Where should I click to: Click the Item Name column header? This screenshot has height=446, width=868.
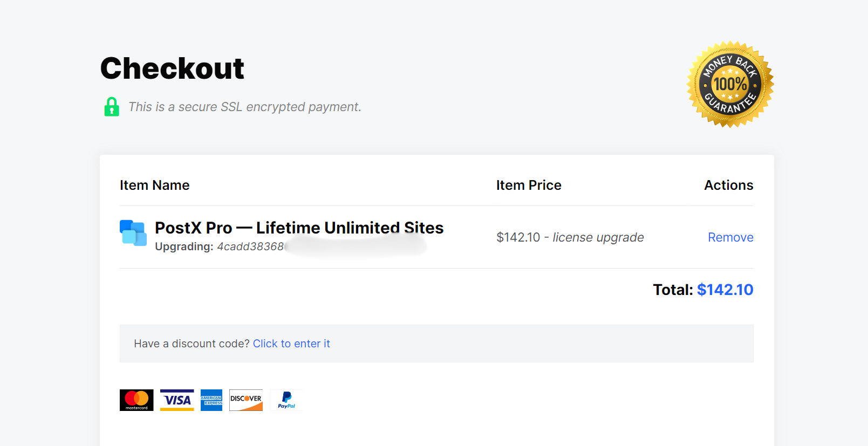pos(154,185)
